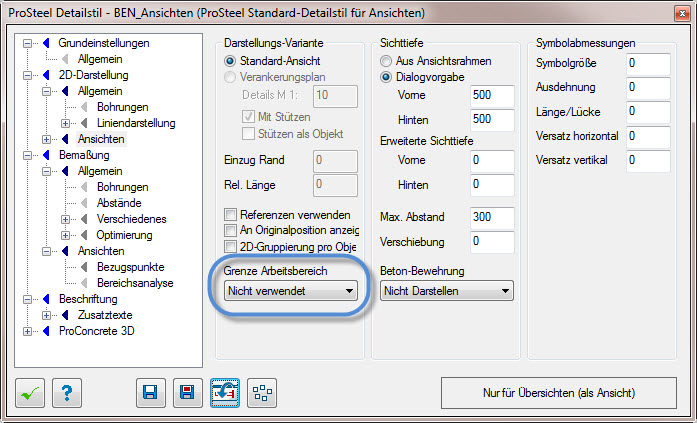Screen dimensions: 697x423
Task: Select Aus Ansichtsrahmen radio option
Action: [x=386, y=61]
